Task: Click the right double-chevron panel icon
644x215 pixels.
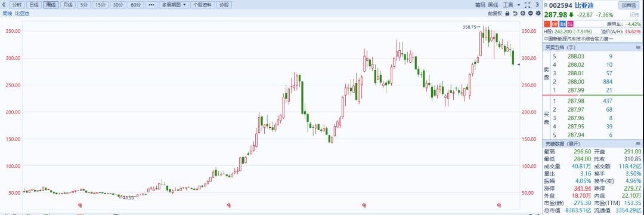Action: (537, 5)
